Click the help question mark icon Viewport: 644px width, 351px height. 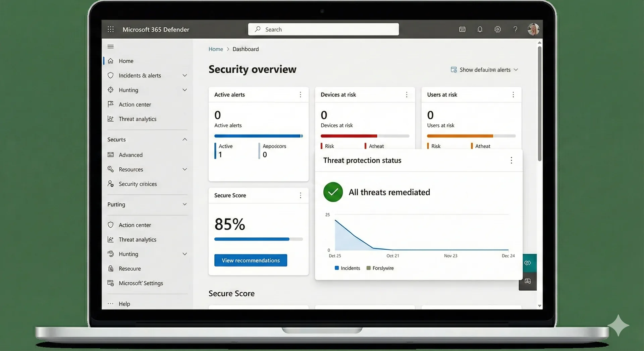(x=515, y=30)
